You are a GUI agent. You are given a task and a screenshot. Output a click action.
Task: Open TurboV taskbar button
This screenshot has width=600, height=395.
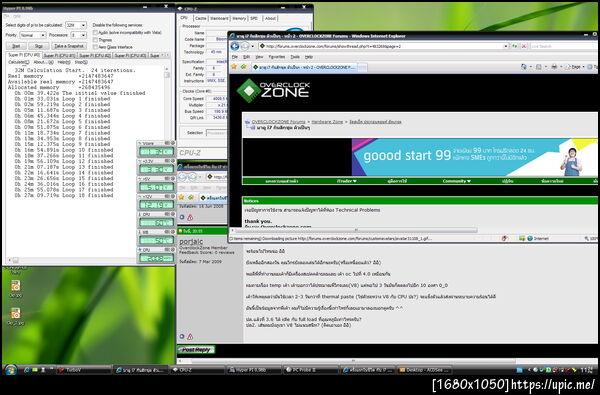84,370
